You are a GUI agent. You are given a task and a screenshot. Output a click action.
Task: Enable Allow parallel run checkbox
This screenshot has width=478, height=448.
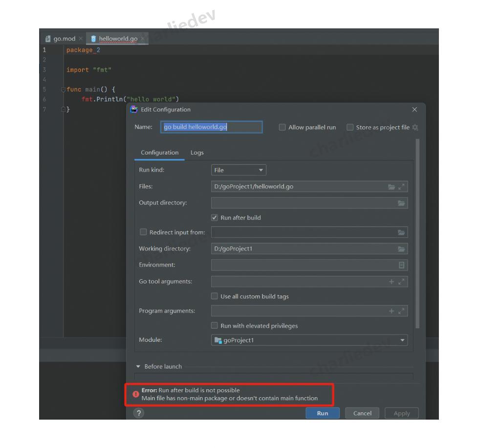click(282, 127)
